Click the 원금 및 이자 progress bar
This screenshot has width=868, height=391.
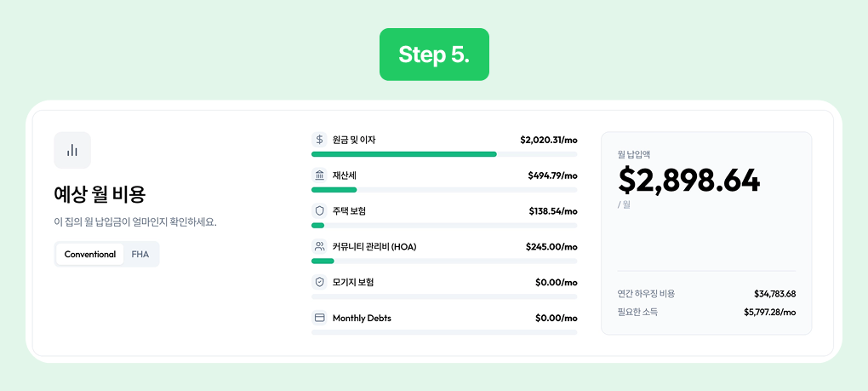[x=444, y=154]
